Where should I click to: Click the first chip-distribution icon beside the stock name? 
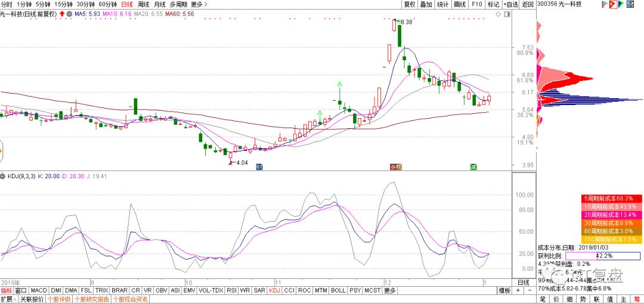[x=603, y=4]
